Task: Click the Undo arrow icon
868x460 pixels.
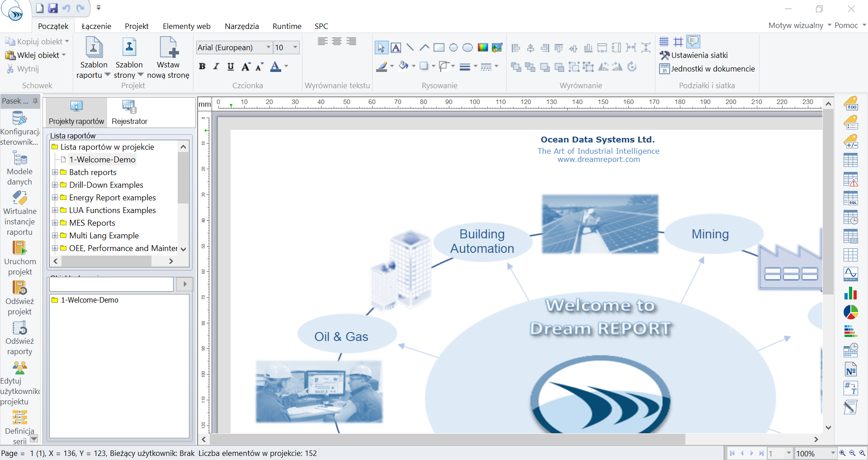Action: pyautogui.click(x=66, y=8)
